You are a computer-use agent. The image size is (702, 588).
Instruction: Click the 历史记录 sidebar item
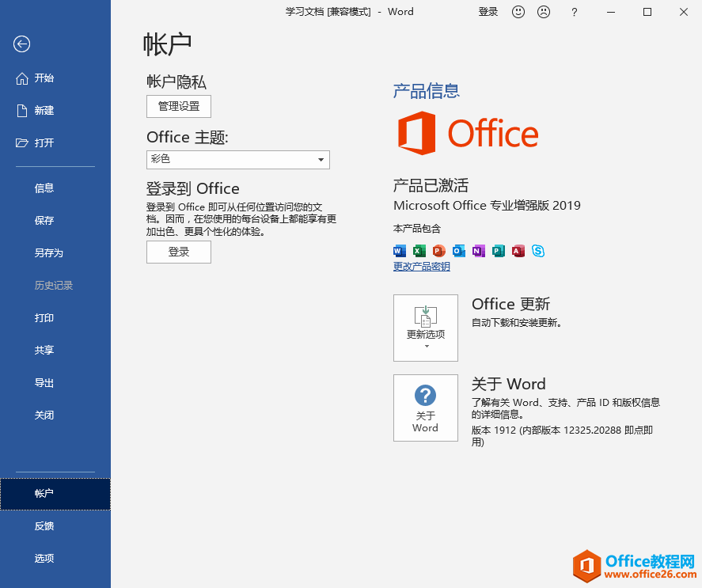pos(55,285)
